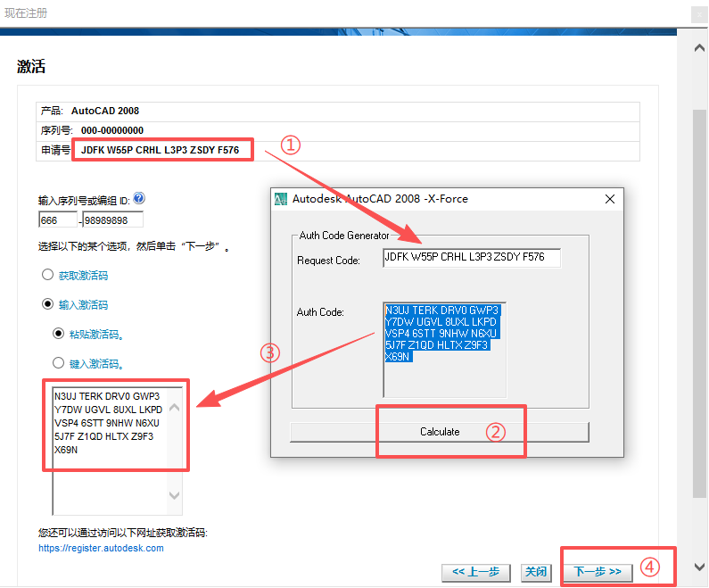Click the 上一步 back button
The height and width of the screenshot is (588, 709).
point(476,573)
